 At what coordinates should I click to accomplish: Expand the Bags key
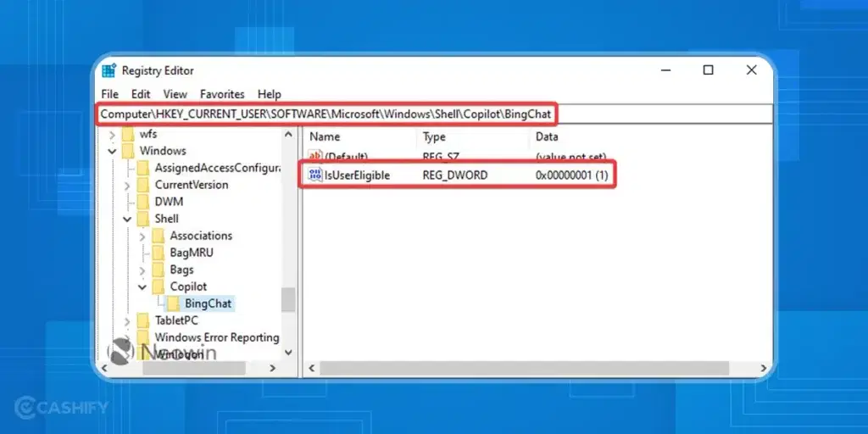tap(142, 270)
